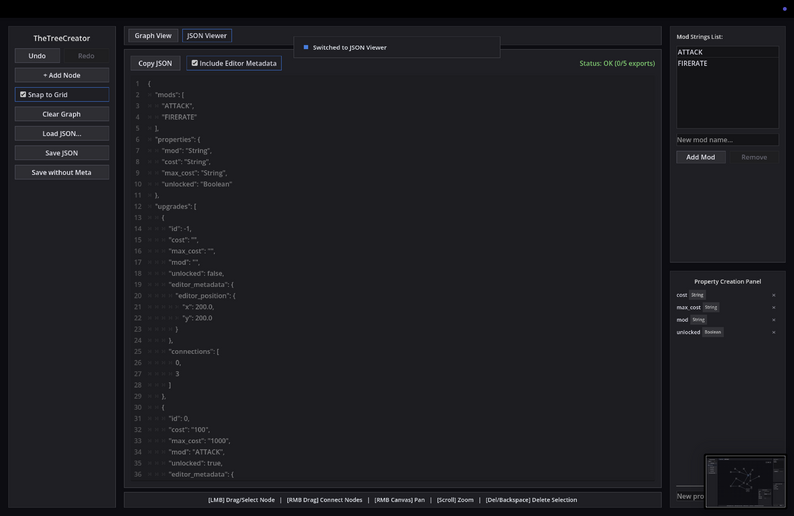
Task: Open the graph preview thumbnail
Action: coord(745,481)
